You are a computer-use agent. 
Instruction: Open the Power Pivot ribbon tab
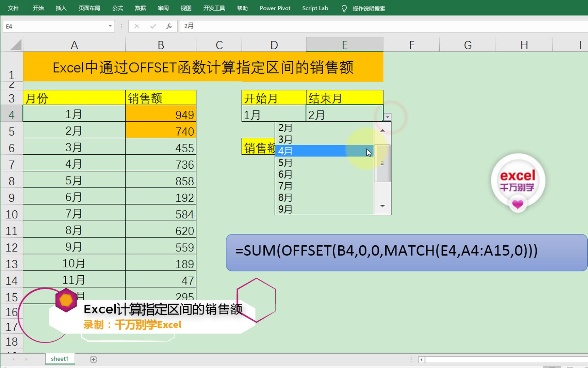point(275,8)
